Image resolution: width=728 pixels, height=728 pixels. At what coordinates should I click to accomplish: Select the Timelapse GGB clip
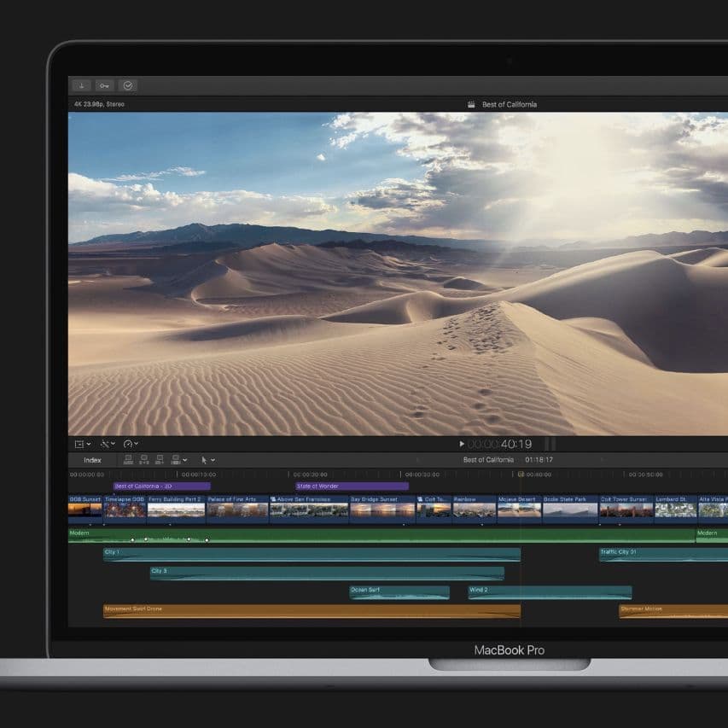(x=125, y=510)
